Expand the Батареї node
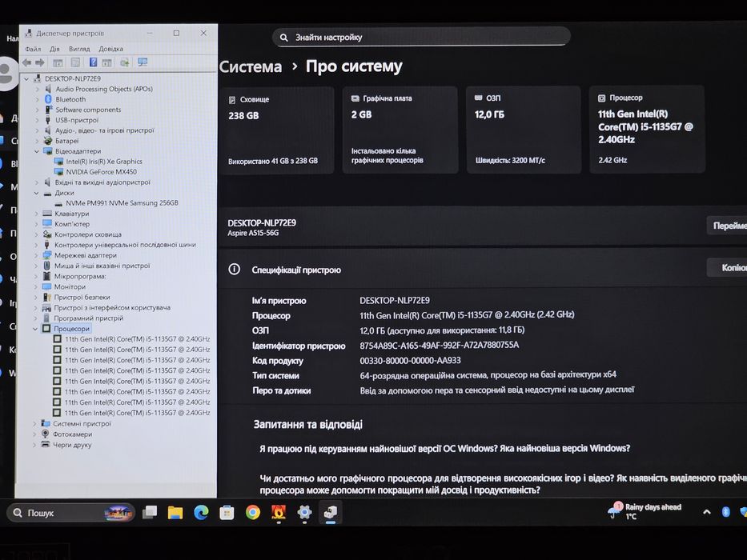The image size is (747, 560). click(37, 141)
